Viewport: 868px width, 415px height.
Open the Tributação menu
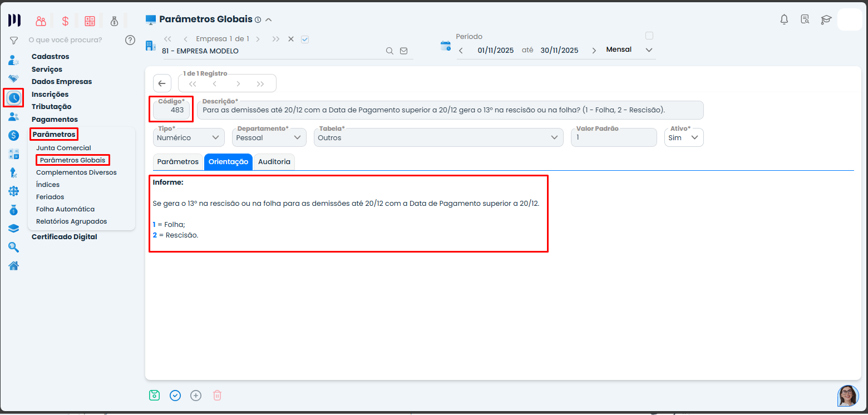click(x=52, y=106)
